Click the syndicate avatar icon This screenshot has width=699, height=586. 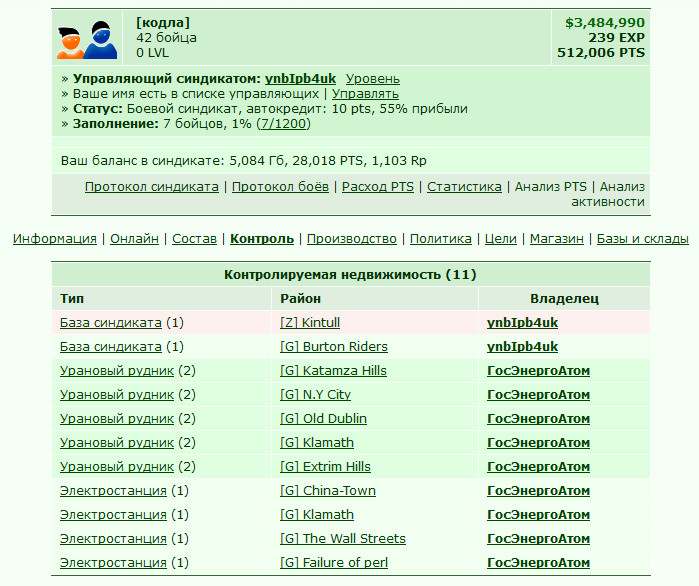pyautogui.click(x=87, y=40)
